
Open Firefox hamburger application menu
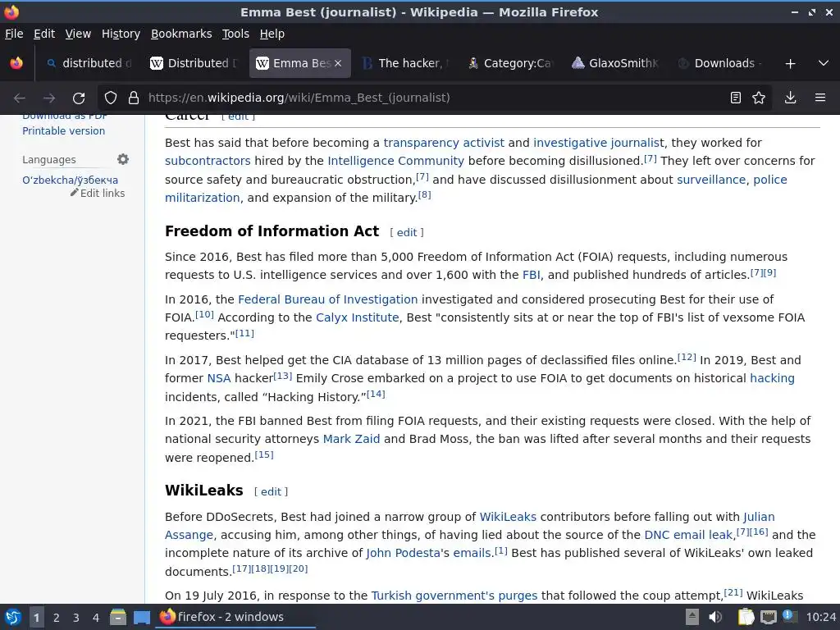click(x=820, y=98)
